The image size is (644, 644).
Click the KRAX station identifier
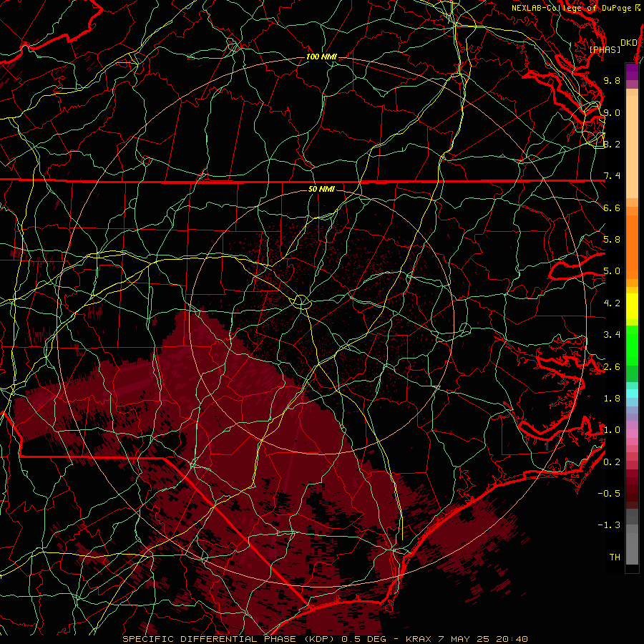(419, 639)
